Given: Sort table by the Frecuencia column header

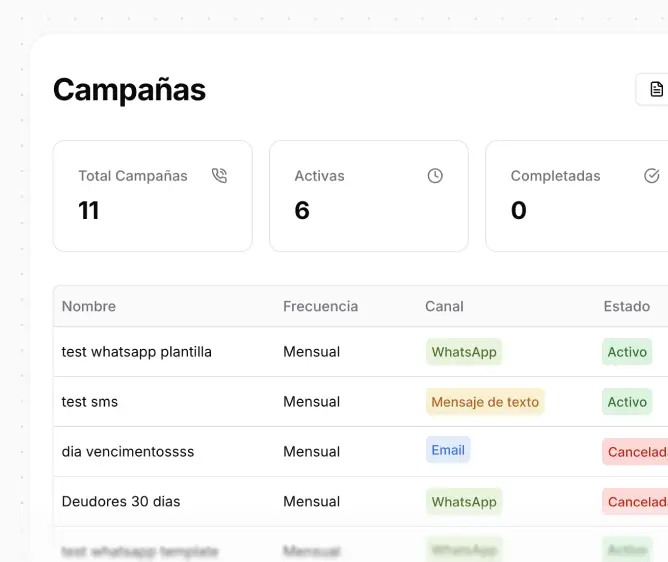Looking at the screenshot, I should 320,307.
